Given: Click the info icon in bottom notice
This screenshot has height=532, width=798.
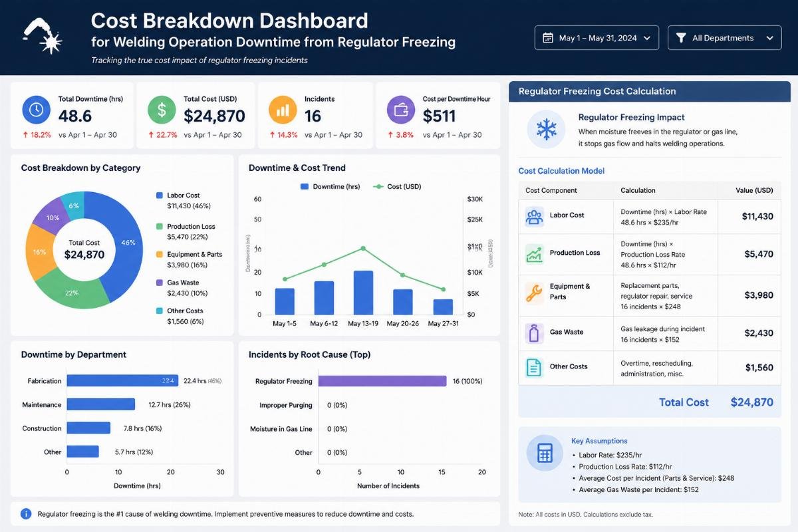Looking at the screenshot, I should tap(26, 513).
